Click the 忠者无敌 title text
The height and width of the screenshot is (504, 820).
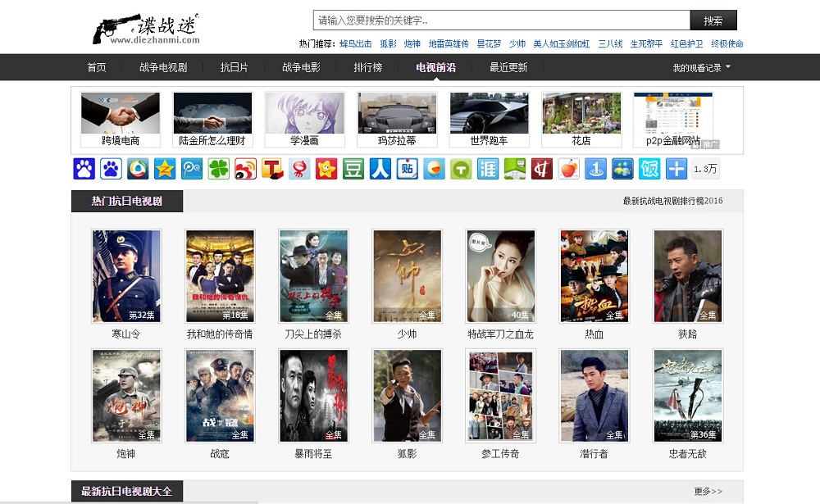coord(688,454)
